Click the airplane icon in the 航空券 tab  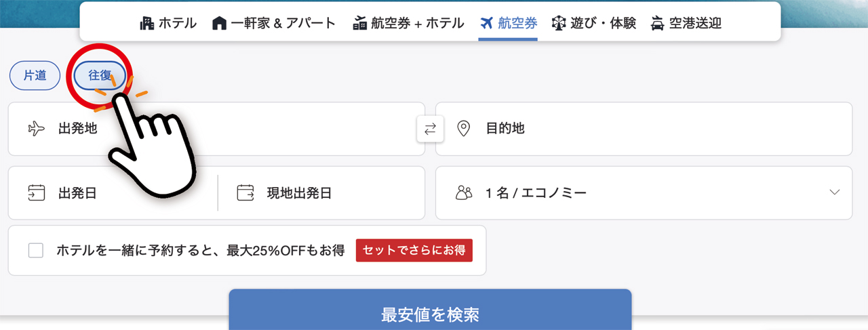[x=486, y=23]
